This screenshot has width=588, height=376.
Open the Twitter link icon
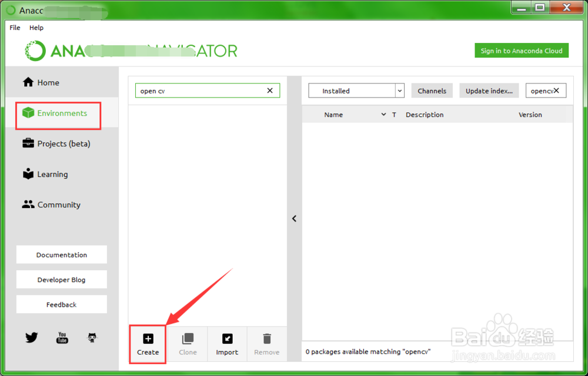tap(32, 338)
